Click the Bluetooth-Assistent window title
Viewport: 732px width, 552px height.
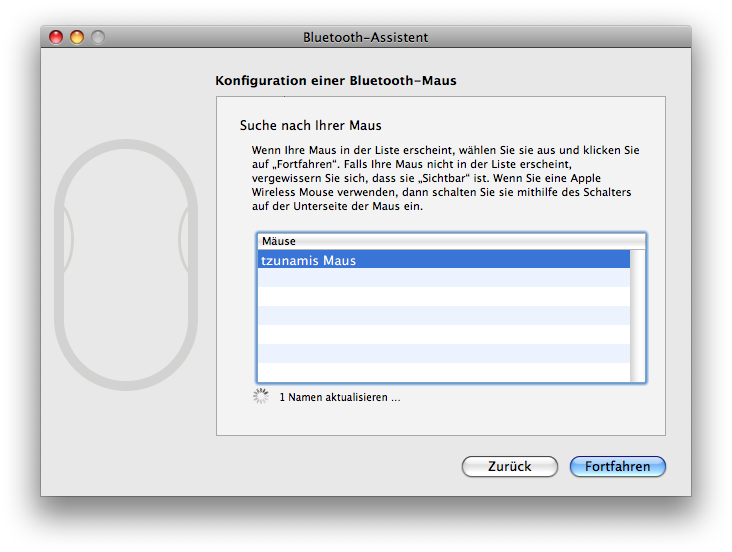pos(366,37)
